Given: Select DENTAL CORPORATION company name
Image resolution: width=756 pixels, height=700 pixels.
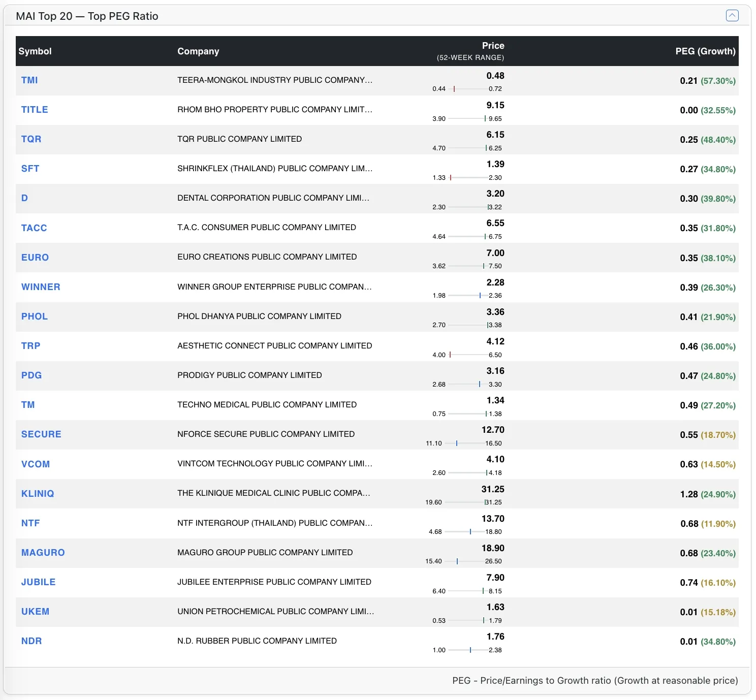Looking at the screenshot, I should point(273,198).
